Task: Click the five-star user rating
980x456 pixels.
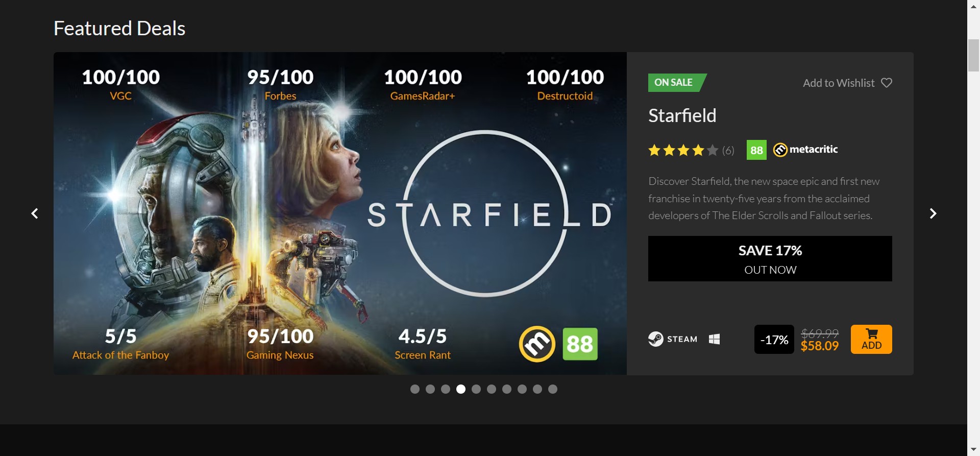Action: (x=683, y=150)
